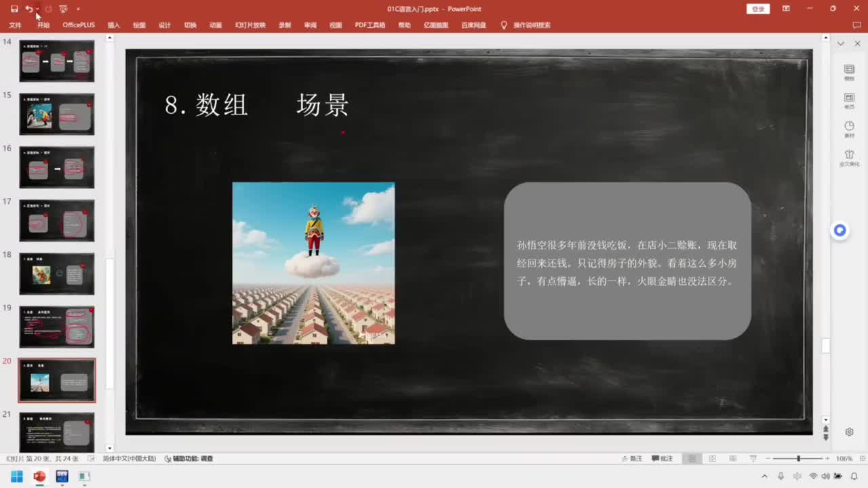Select slide 21 thumbnail

click(57, 431)
